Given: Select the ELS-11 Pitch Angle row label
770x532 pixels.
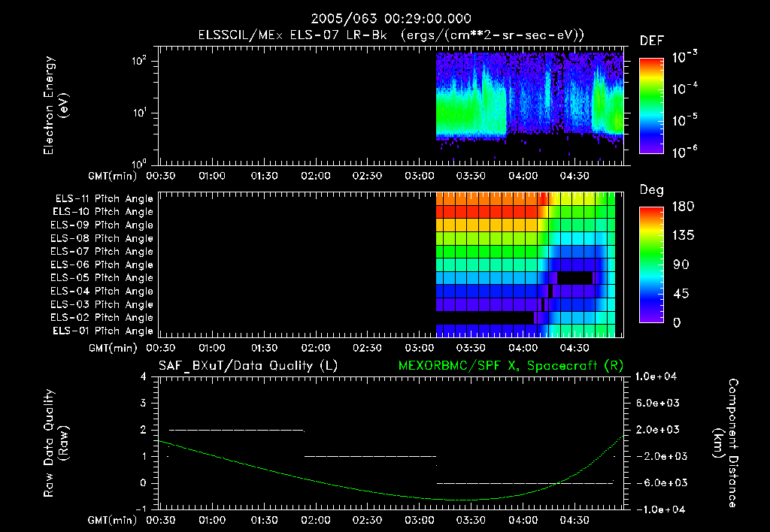Looking at the screenshot, I should (x=104, y=199).
